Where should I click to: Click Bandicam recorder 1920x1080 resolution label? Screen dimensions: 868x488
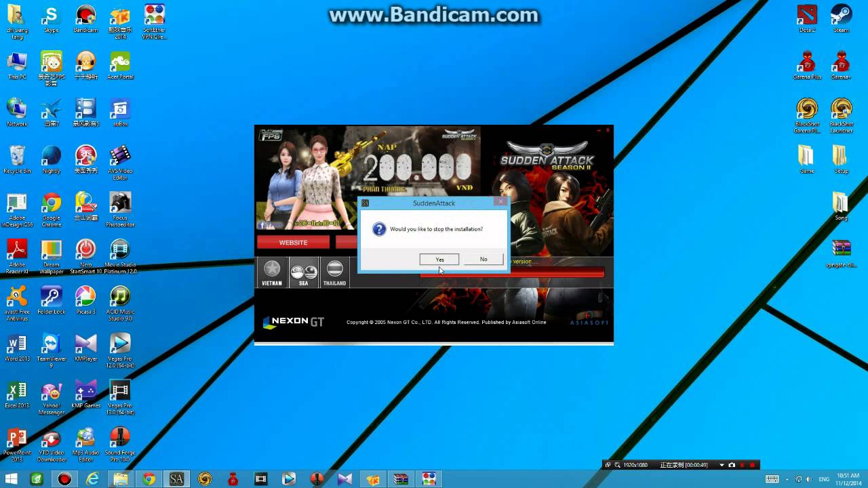coord(635,465)
